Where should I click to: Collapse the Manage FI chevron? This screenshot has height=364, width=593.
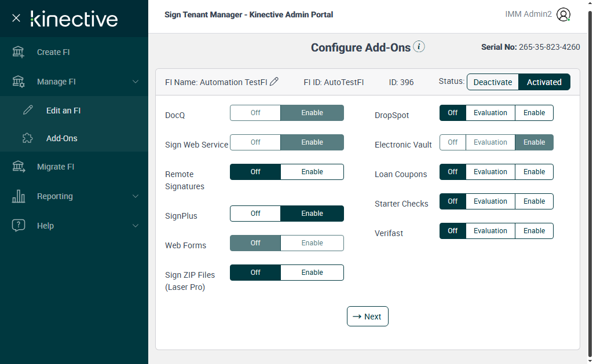pyautogui.click(x=136, y=82)
